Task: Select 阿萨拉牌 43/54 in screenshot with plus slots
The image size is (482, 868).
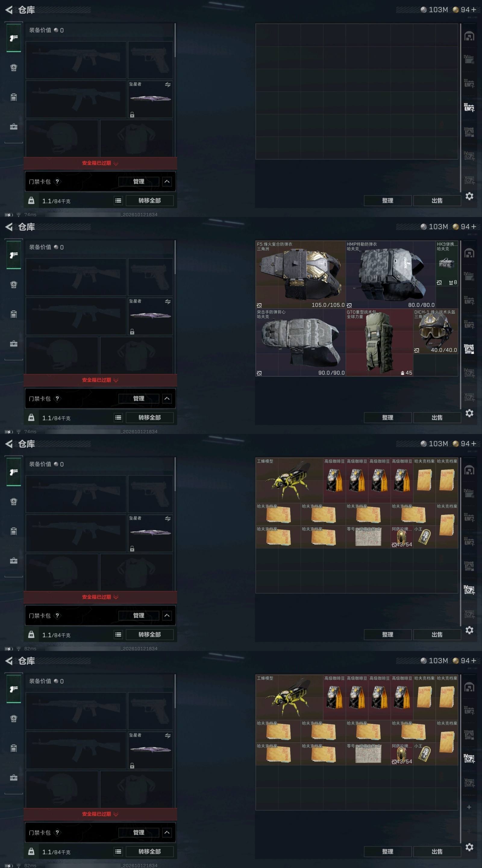Action: coord(402,754)
